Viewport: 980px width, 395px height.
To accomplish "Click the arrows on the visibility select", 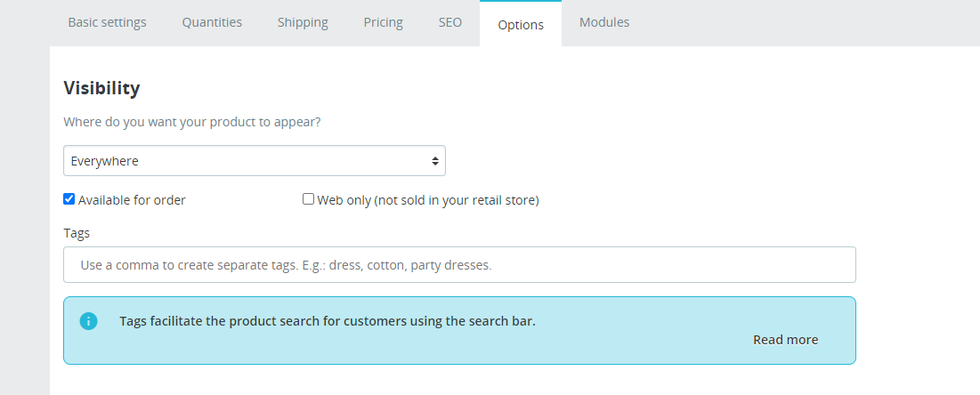I will click(434, 161).
